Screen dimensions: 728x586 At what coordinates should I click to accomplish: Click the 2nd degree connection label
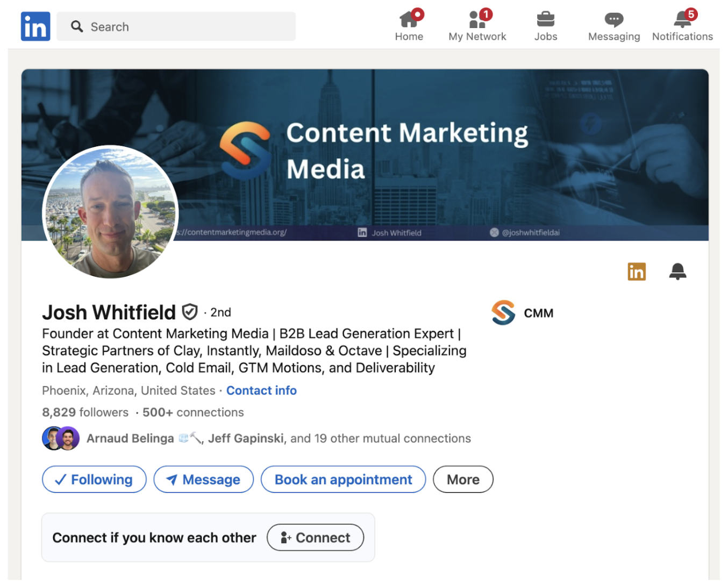[x=220, y=312]
